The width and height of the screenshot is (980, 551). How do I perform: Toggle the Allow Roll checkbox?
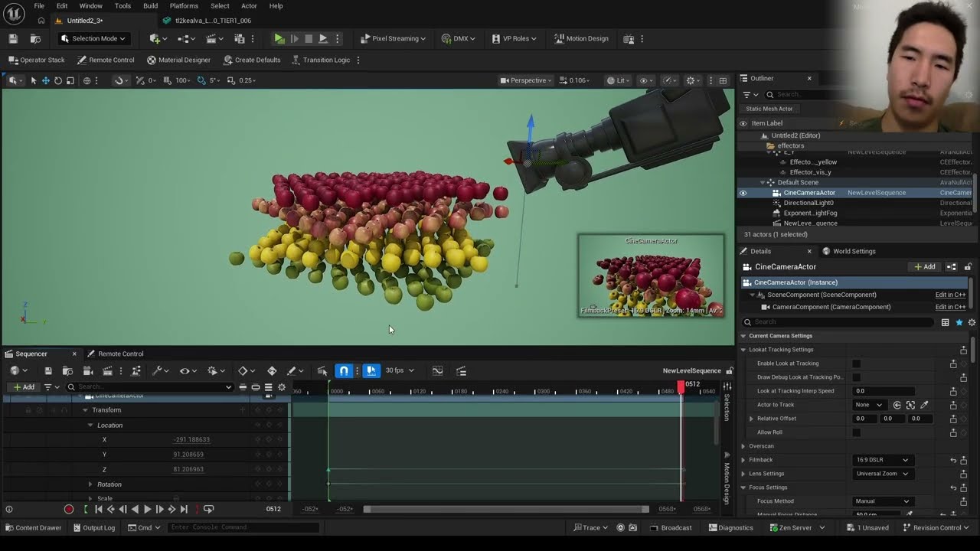(x=856, y=432)
